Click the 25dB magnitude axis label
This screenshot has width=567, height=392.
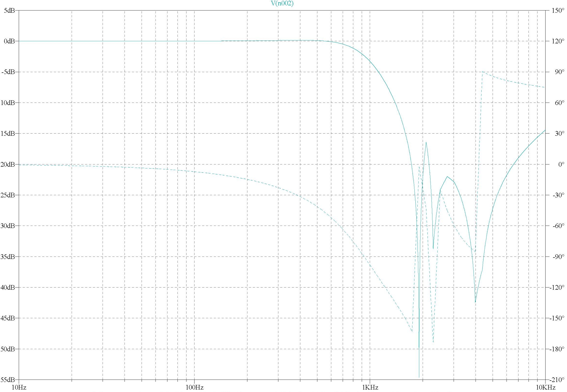pos(7,195)
